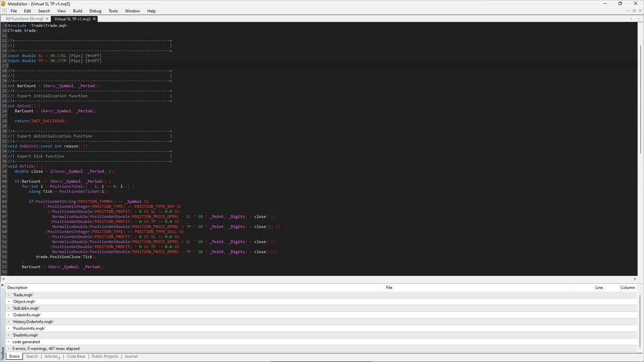Click the document icon beside File menu
The height and width of the screenshot is (362, 644).
[4, 11]
